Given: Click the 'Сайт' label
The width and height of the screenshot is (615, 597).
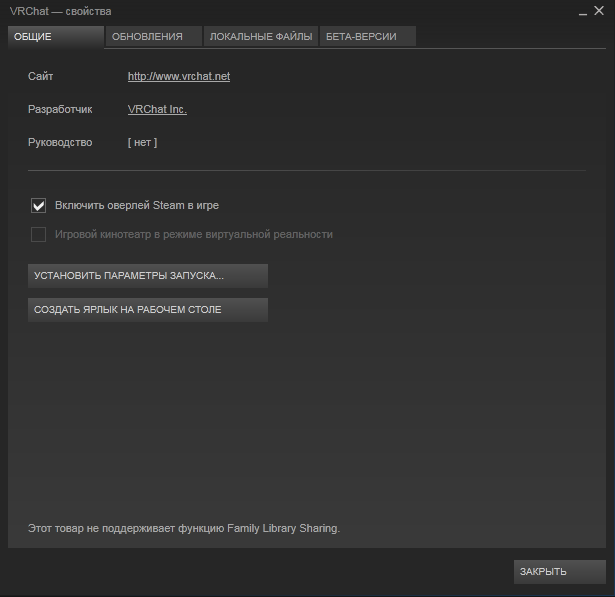Looking at the screenshot, I should coord(40,76).
